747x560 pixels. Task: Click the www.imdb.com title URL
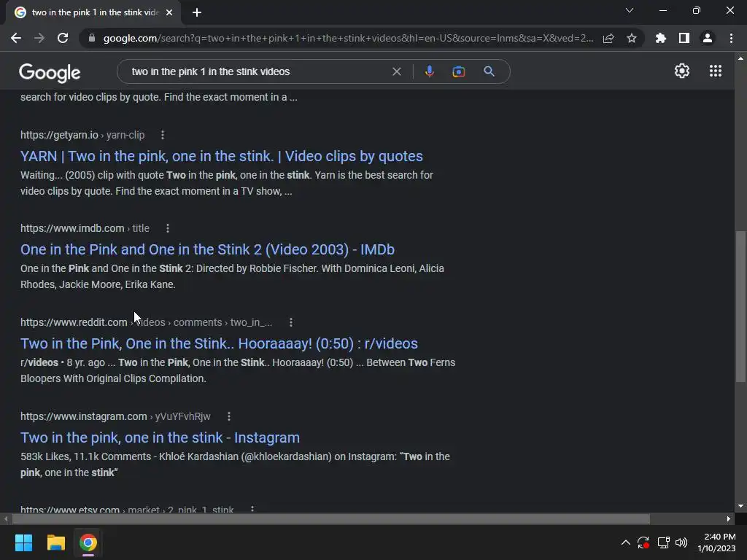pos(85,228)
